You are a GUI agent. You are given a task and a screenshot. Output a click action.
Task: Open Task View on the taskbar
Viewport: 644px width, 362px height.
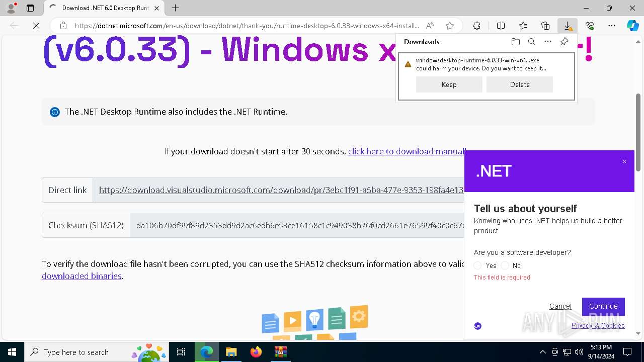[x=181, y=352]
